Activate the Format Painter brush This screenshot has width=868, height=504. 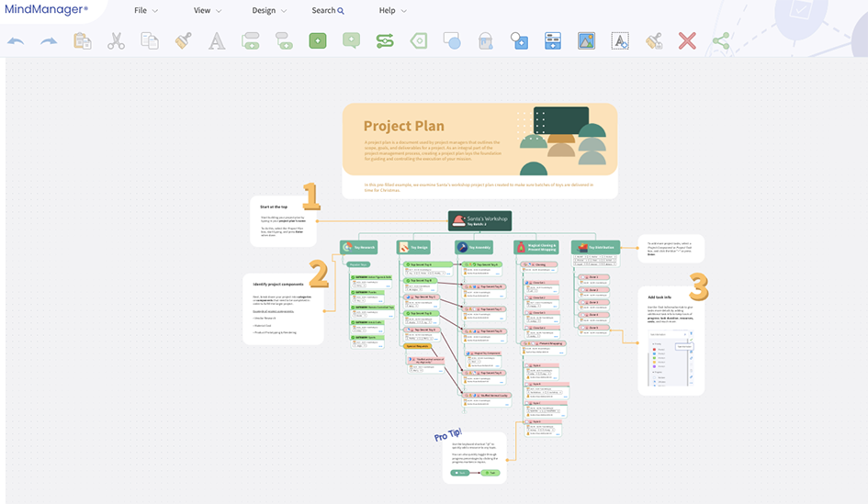[x=183, y=41]
